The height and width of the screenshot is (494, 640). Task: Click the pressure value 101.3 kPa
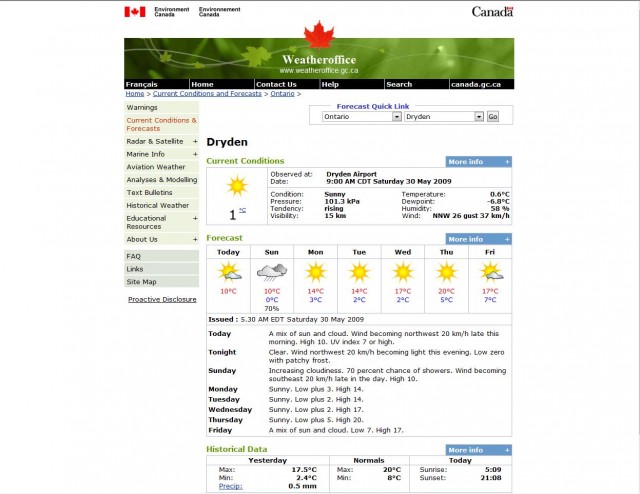[342, 201]
